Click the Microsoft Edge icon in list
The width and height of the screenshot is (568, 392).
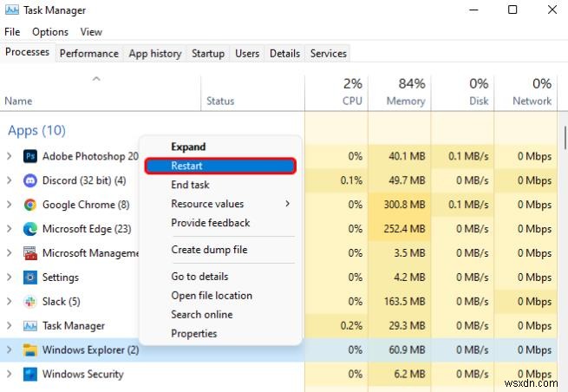coord(30,229)
